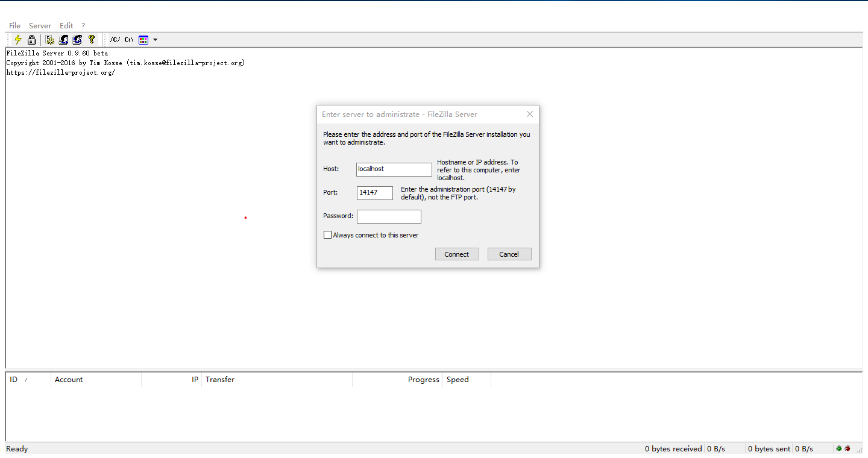Click the 'FileZilla Server 0.9.60 beta' log line
868x458 pixels.
point(57,53)
